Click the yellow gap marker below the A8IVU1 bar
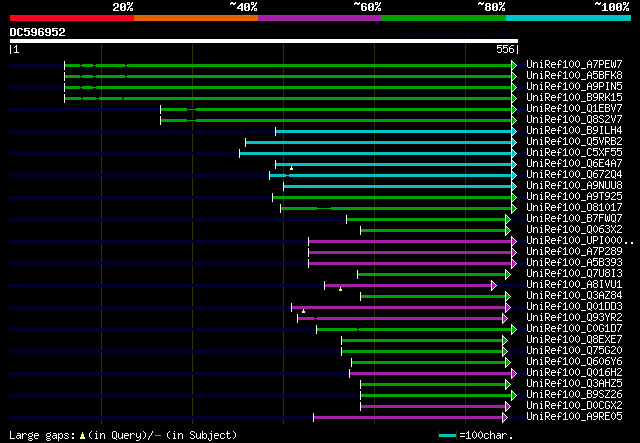Screen dimensions: 640x443 tap(340, 289)
